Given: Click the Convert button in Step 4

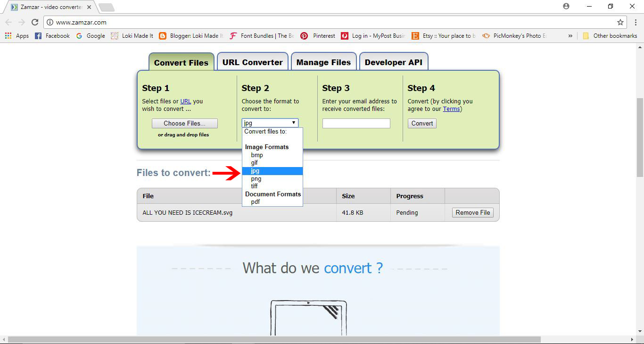Looking at the screenshot, I should (422, 123).
